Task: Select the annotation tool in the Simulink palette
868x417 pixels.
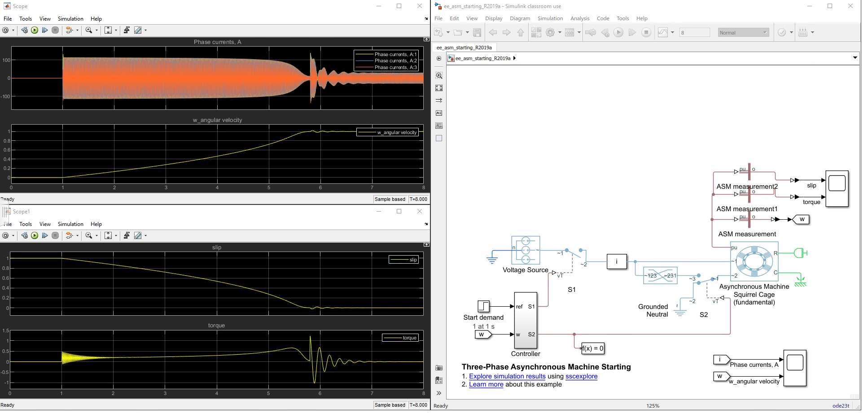Action: [x=438, y=113]
